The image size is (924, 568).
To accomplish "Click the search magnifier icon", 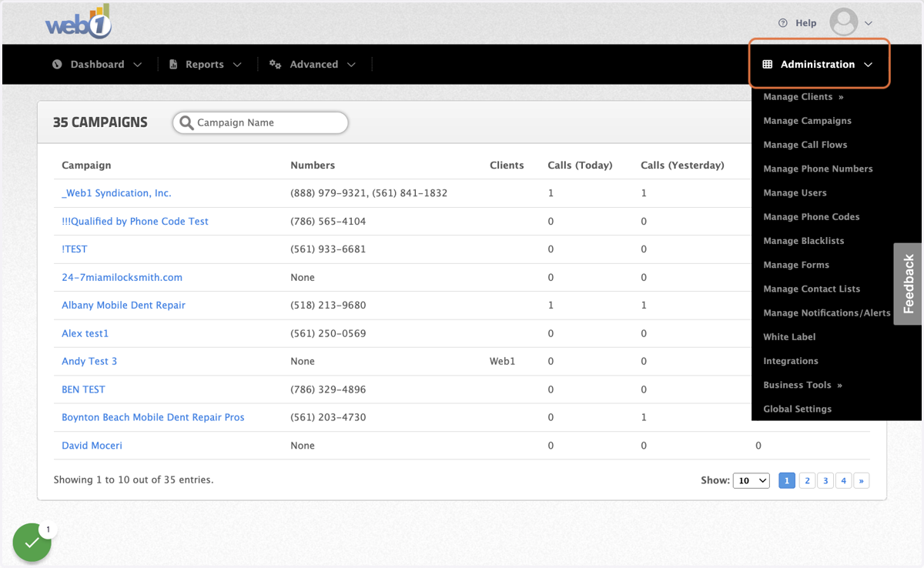I will (x=186, y=122).
